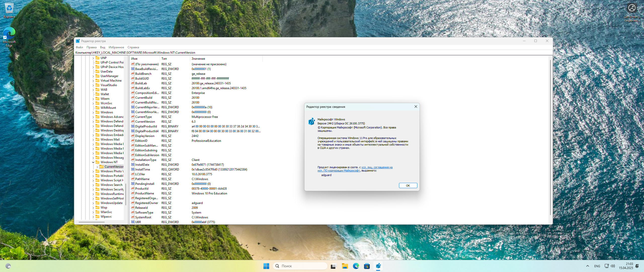Click the volume icon in system tray

coord(613,266)
